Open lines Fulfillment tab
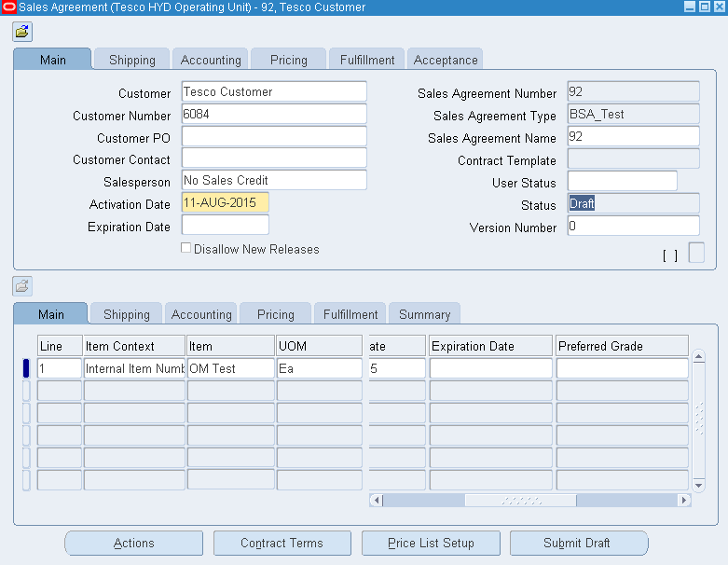The image size is (728, 565). pyautogui.click(x=350, y=314)
